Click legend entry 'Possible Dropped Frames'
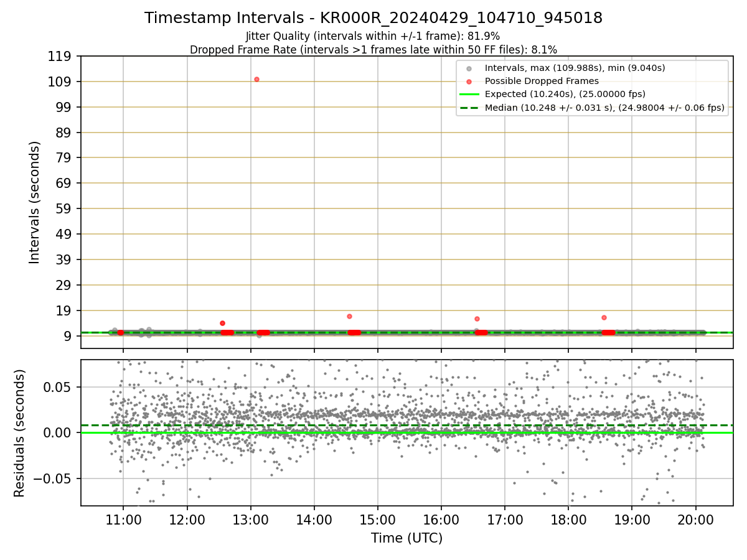 coord(542,81)
